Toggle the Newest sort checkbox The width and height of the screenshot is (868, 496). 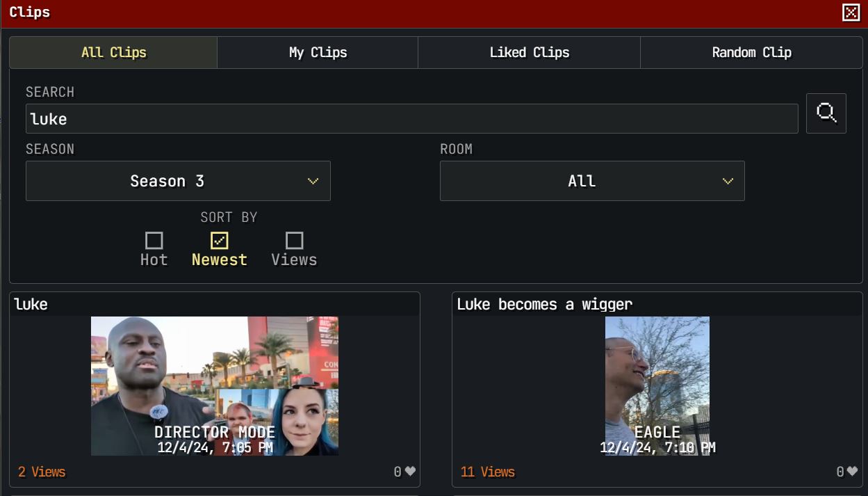coord(219,241)
